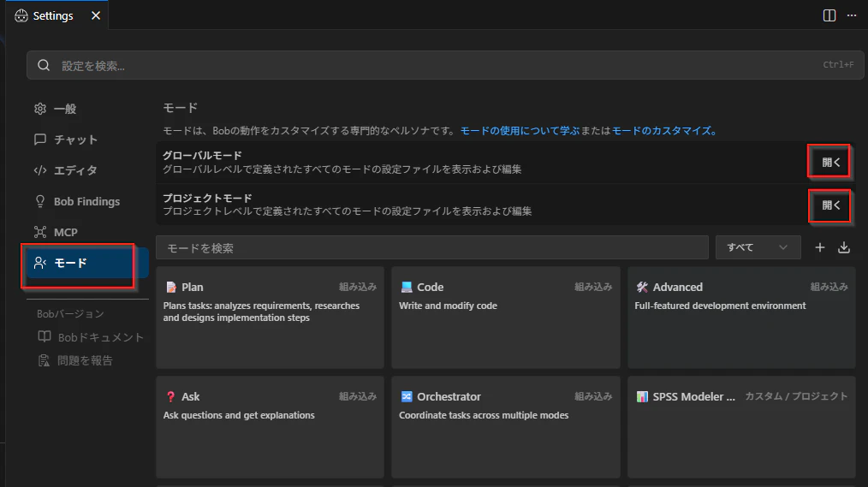868x487 pixels.
Task: Click the プロジェクトモード heading text
Action: 207,198
